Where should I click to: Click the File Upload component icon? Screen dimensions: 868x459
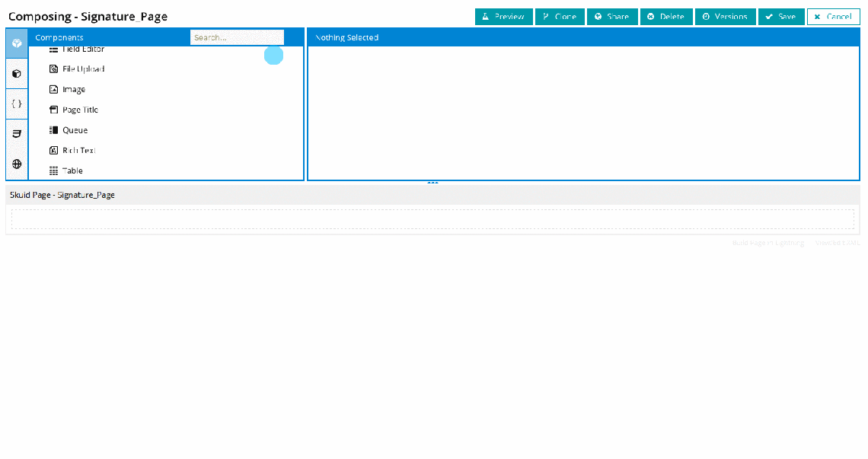(x=53, y=69)
